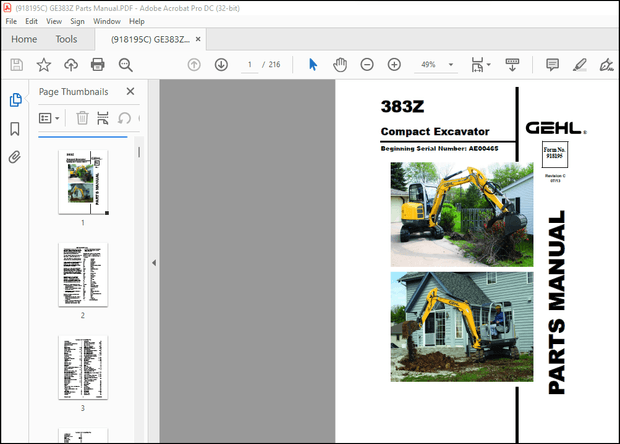The image size is (620, 444).
Task: Delete the selected page with trash icon
Action: (x=82, y=118)
